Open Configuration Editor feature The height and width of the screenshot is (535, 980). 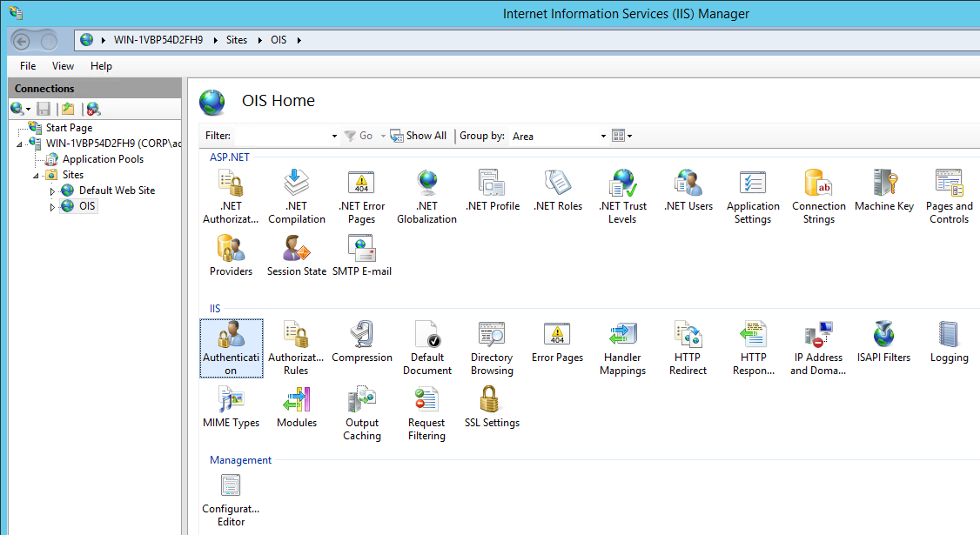tap(231, 500)
